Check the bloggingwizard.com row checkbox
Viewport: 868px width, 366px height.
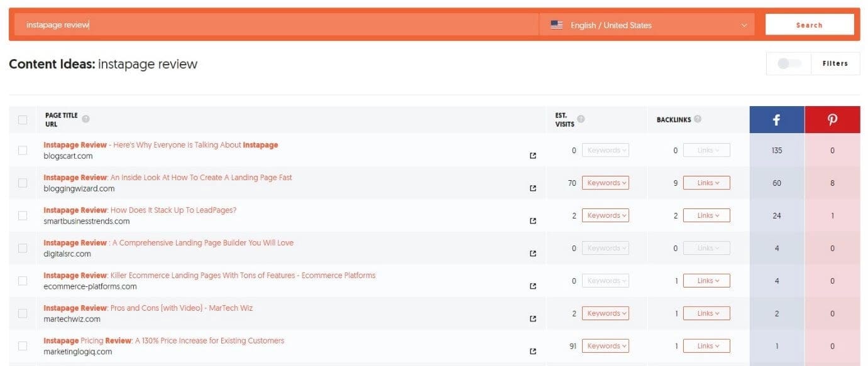point(23,183)
